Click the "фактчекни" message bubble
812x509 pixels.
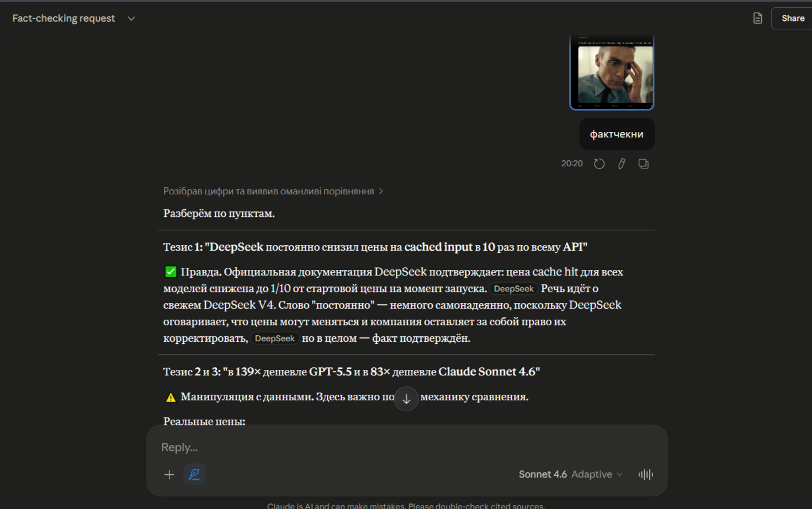click(x=617, y=134)
